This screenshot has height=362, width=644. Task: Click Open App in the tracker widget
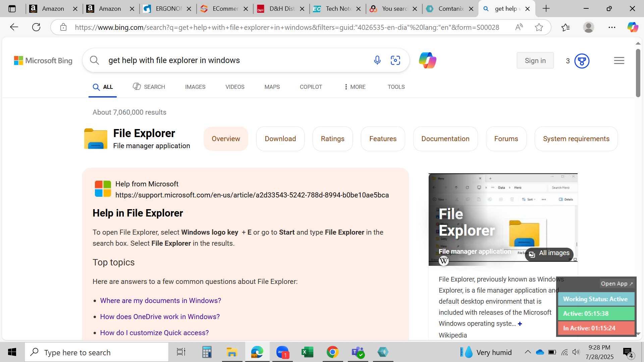click(x=616, y=284)
